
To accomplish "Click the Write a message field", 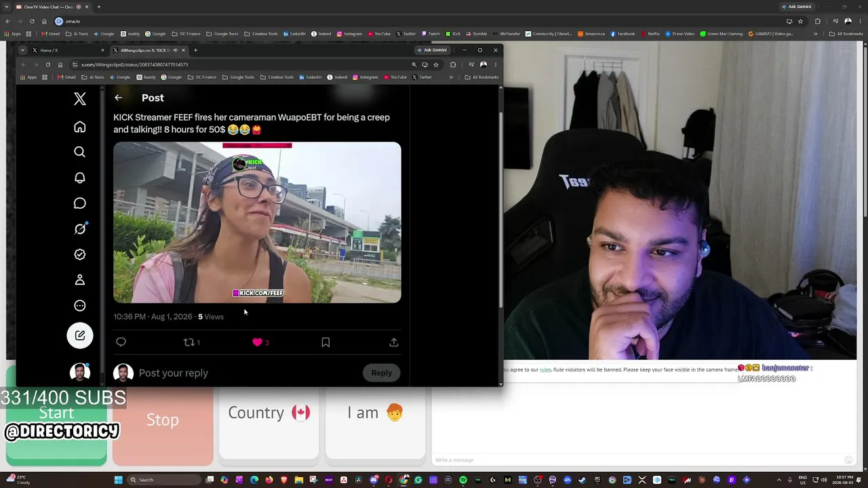I will 637,460.
